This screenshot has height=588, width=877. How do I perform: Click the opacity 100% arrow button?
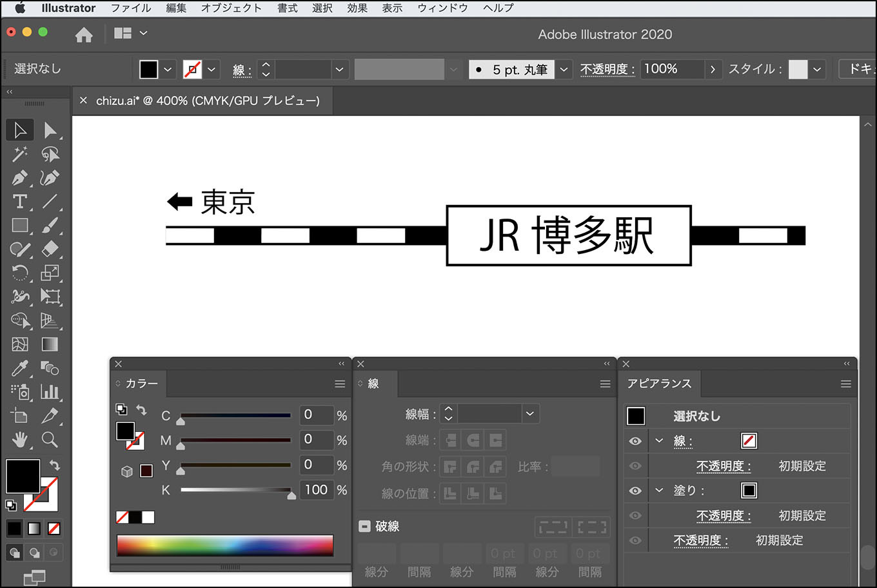(712, 69)
